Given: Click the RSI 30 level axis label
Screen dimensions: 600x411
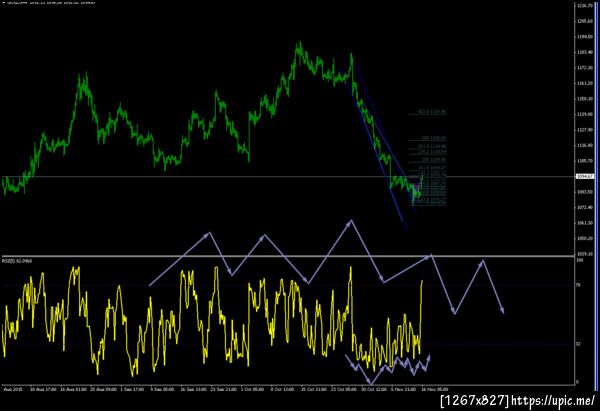Looking at the screenshot, I should (x=579, y=344).
